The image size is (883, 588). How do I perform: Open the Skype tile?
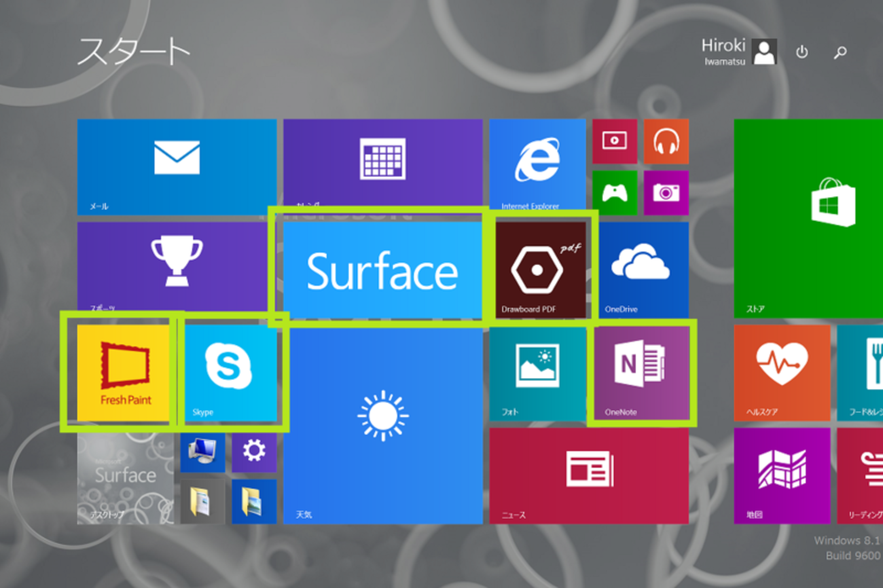point(230,373)
